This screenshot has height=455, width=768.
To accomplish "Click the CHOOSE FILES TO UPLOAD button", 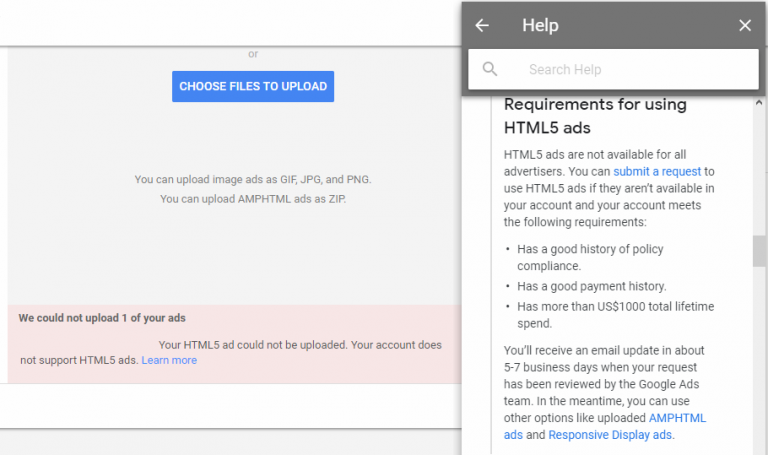I will 253,86.
